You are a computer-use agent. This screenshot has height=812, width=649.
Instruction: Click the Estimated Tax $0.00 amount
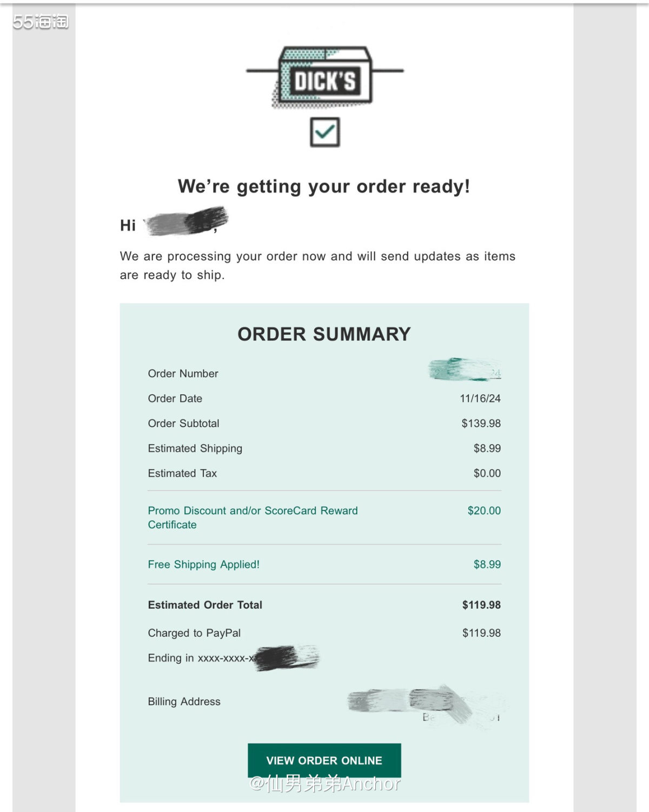pos(487,473)
